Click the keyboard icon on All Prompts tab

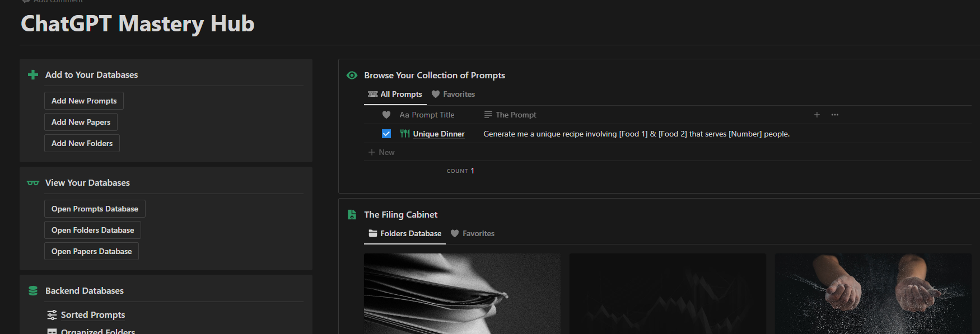click(373, 95)
